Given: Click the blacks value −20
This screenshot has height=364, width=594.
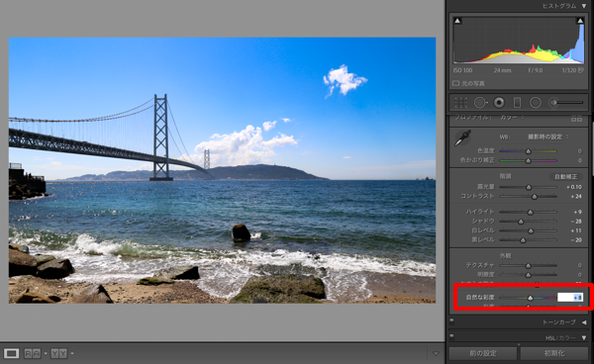Looking at the screenshot, I should 576,240.
